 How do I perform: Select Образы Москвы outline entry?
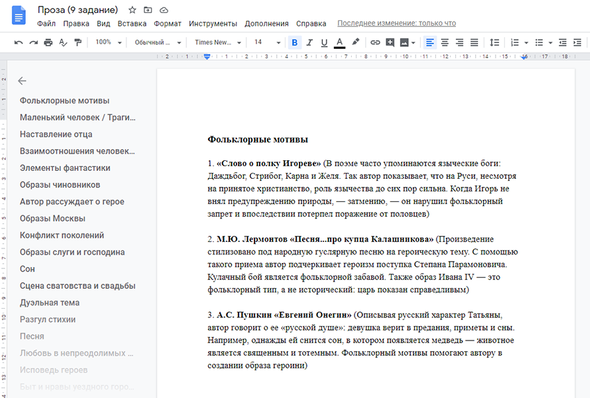click(52, 218)
